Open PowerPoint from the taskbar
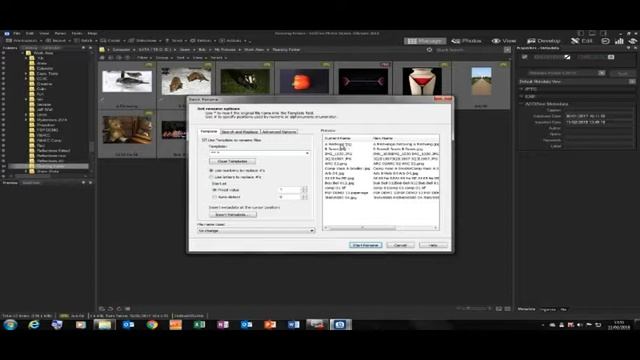Viewport: 640px width, 360px height. click(x=270, y=325)
